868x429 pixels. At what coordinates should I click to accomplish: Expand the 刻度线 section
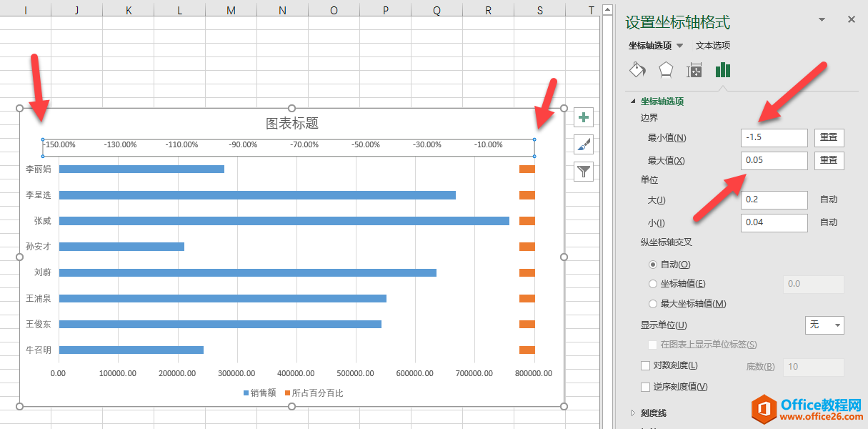coord(633,413)
